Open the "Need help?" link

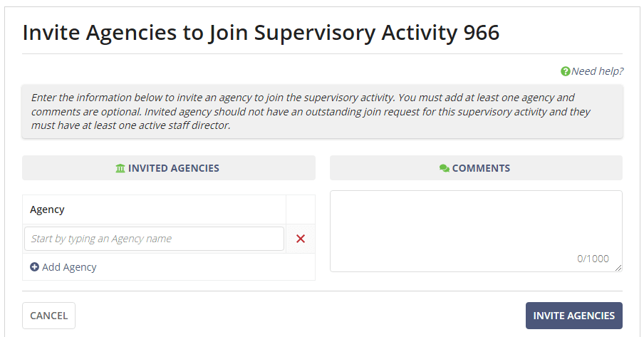point(597,71)
